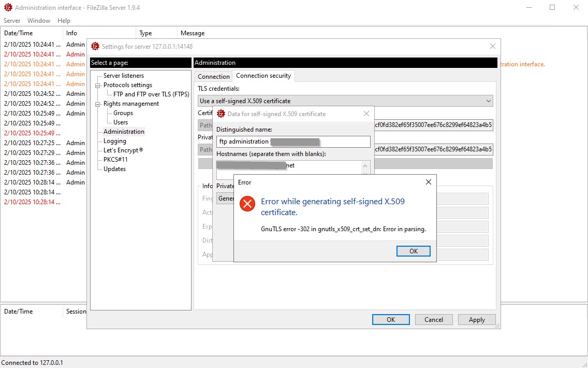Click Cancel in the Settings dialog
The width and height of the screenshot is (588, 368).
[x=434, y=320]
